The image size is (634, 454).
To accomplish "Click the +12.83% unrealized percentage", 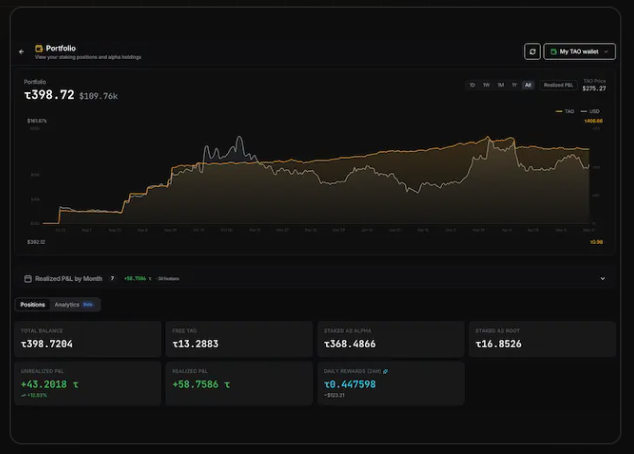I will coord(34,395).
